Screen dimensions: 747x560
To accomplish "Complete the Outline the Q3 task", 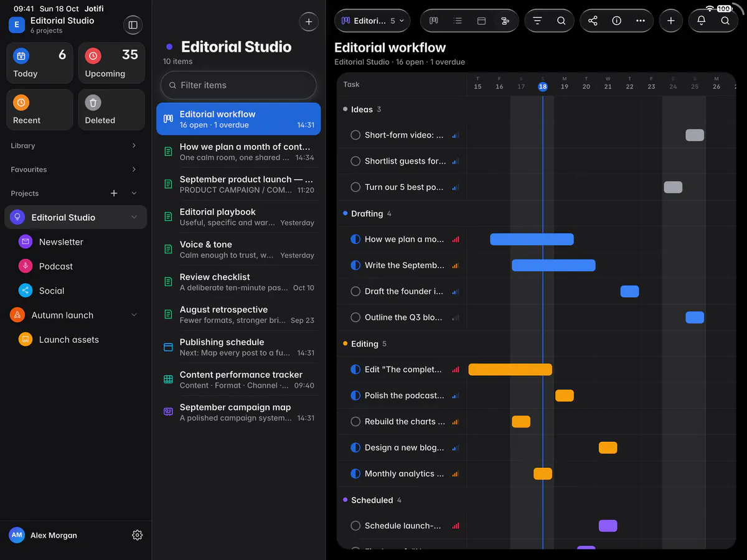I will [x=355, y=317].
